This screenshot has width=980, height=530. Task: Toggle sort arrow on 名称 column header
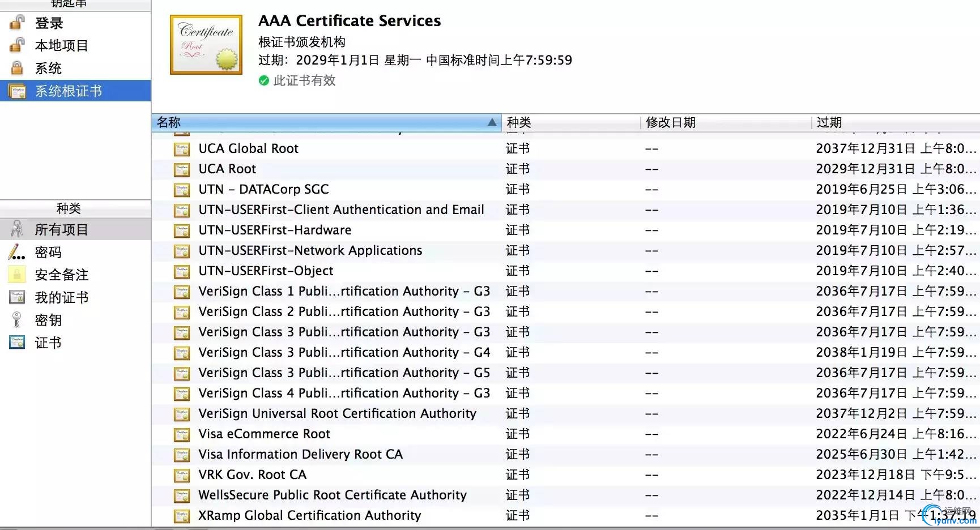point(492,122)
